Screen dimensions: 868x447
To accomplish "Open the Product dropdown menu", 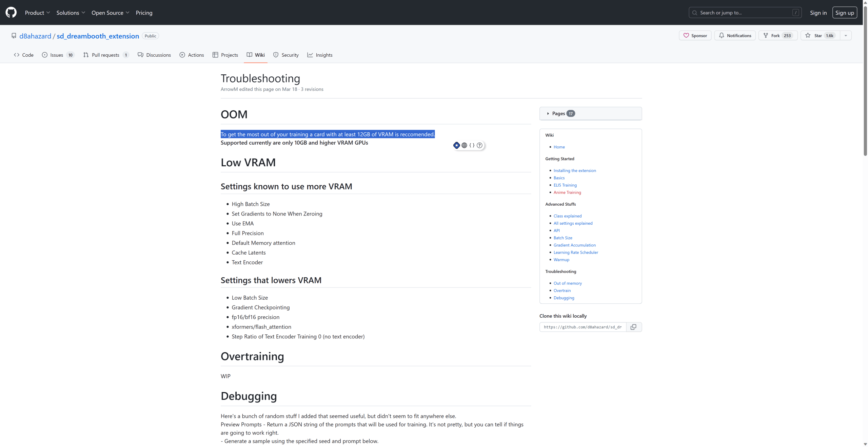I will [x=37, y=13].
